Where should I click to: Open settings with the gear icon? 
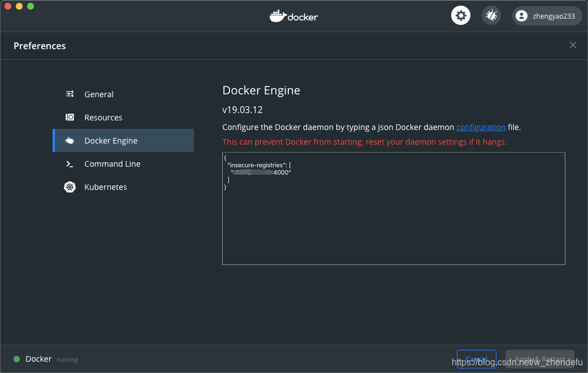460,16
